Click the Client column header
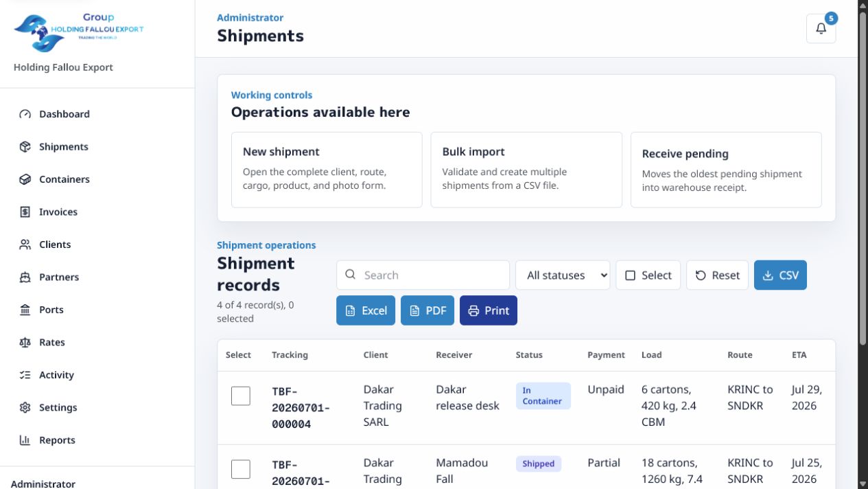 click(375, 355)
